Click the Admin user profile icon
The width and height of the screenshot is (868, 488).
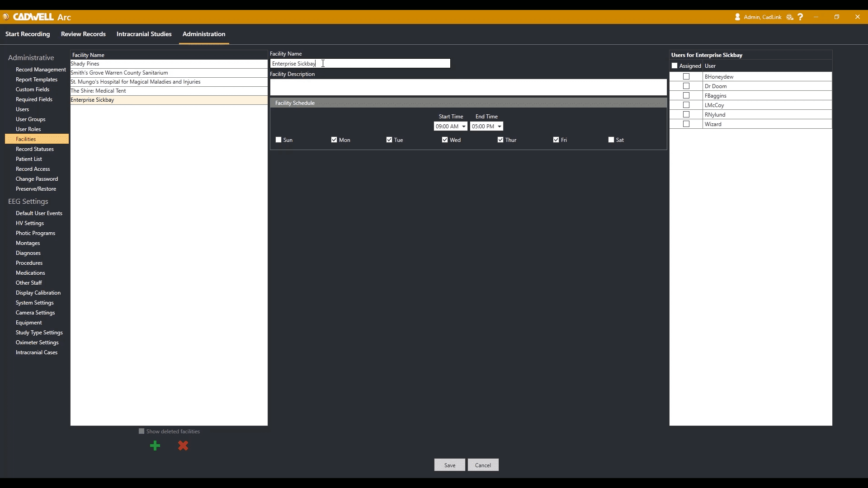pyautogui.click(x=737, y=17)
